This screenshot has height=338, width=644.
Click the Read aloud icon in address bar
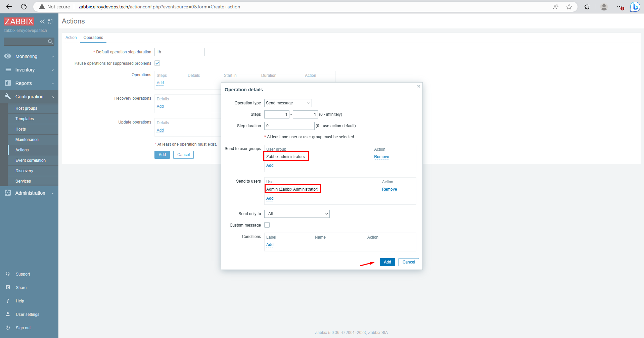pyautogui.click(x=556, y=7)
